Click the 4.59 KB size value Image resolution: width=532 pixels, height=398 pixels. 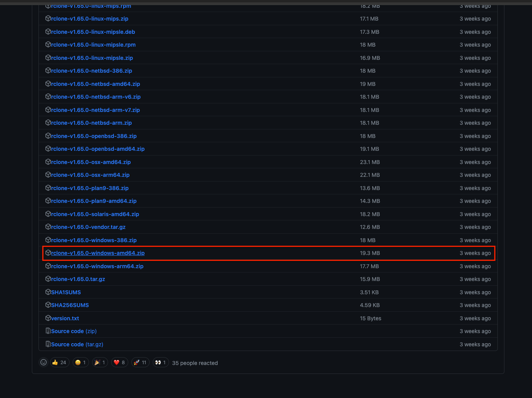tap(370, 305)
